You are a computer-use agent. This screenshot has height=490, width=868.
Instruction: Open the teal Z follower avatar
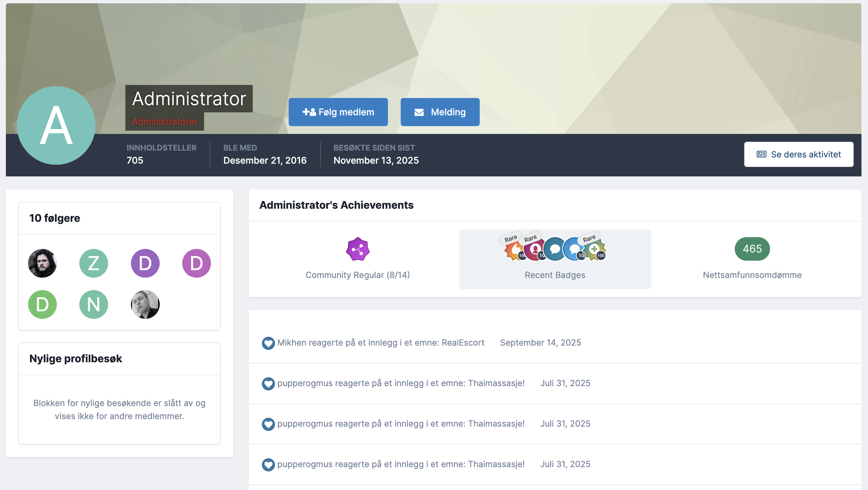tap(94, 263)
